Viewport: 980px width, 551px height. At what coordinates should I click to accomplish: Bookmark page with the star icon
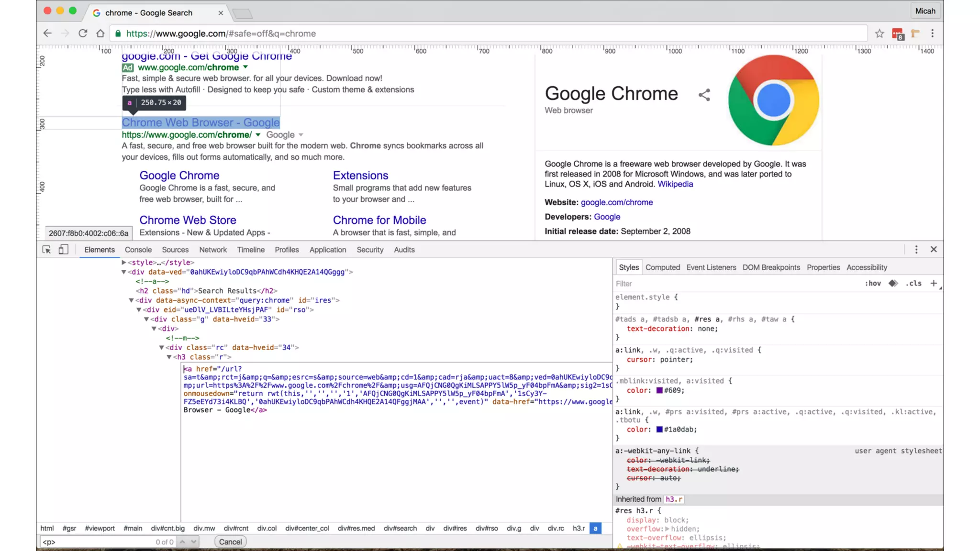[x=880, y=33]
